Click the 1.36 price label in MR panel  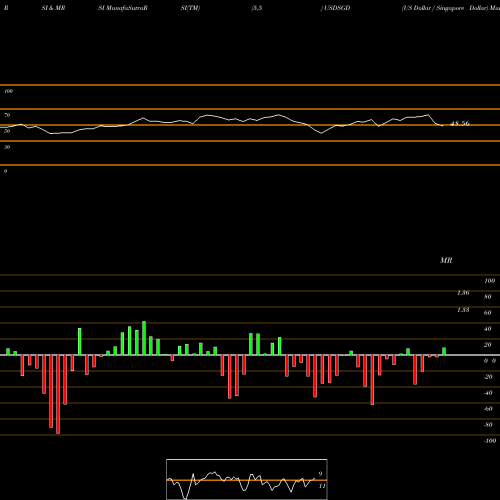463,293
